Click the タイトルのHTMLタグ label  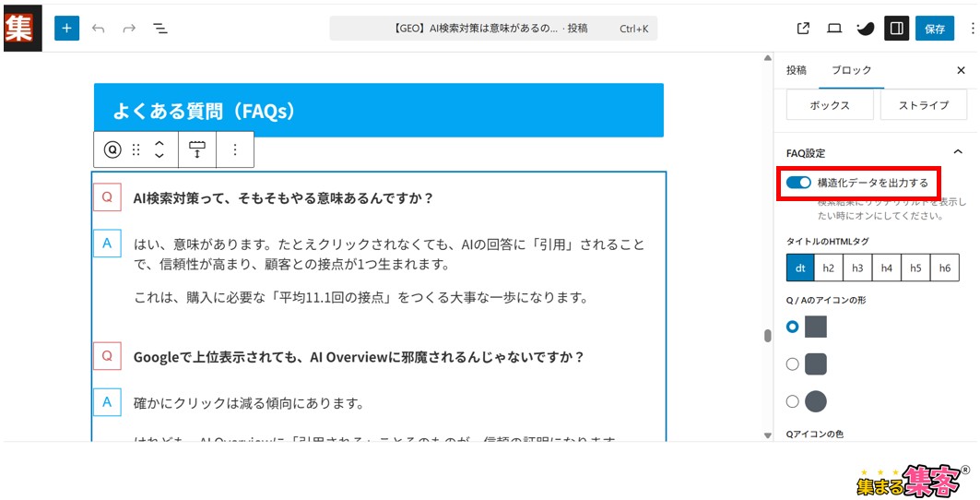pos(828,241)
